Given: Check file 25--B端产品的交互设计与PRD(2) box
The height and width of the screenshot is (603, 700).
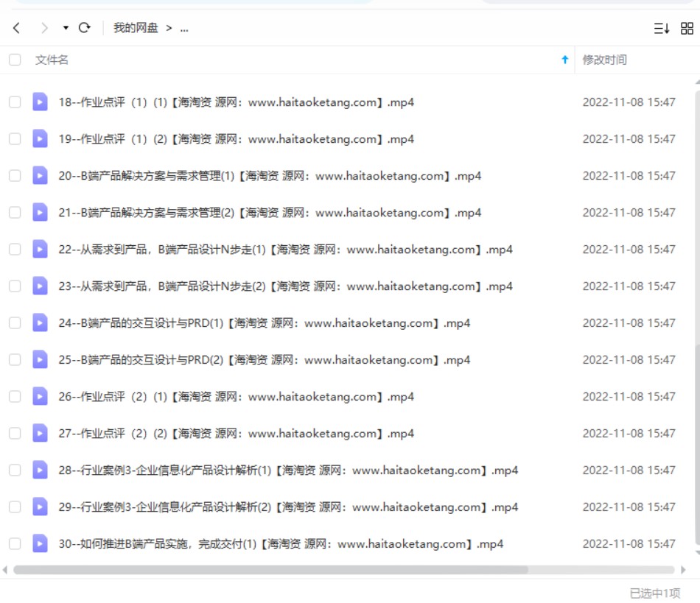Looking at the screenshot, I should click(x=15, y=360).
